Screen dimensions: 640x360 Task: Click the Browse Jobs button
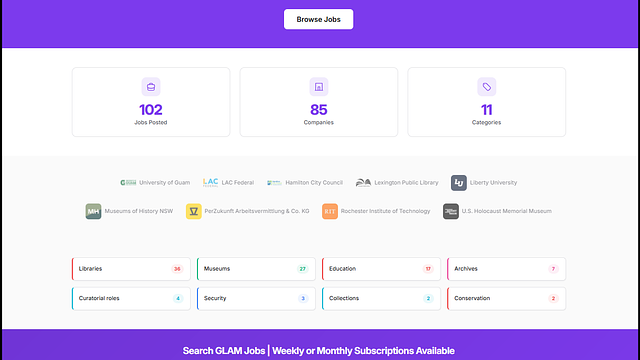(x=318, y=19)
